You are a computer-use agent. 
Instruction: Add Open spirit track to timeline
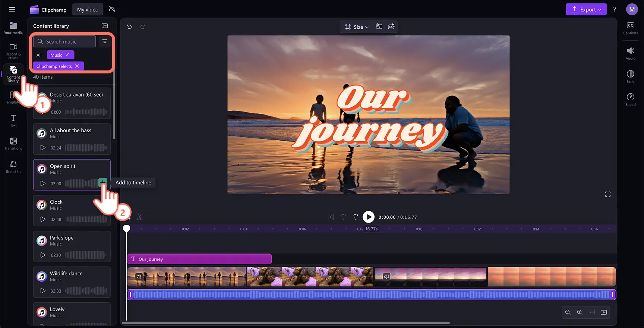pyautogui.click(x=102, y=182)
